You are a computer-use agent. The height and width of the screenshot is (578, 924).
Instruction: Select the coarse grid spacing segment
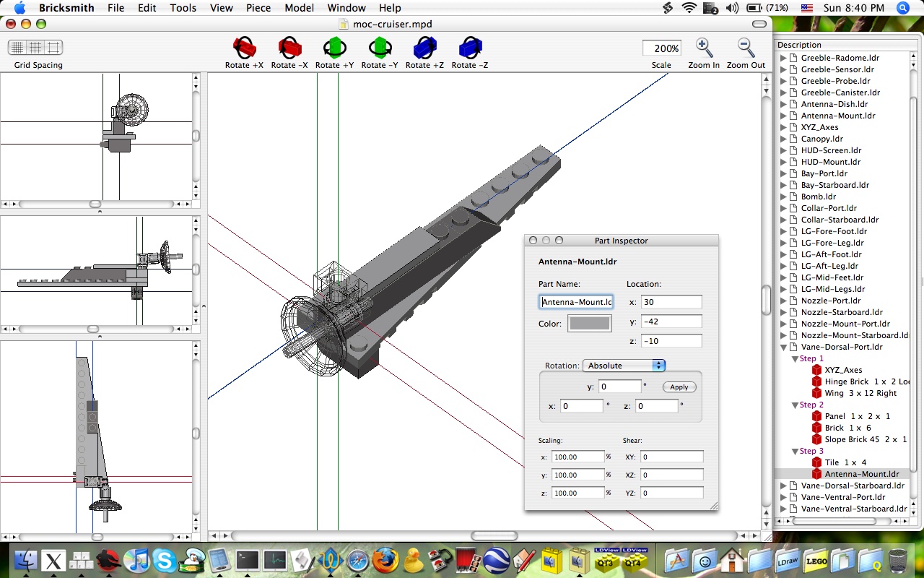click(53, 48)
